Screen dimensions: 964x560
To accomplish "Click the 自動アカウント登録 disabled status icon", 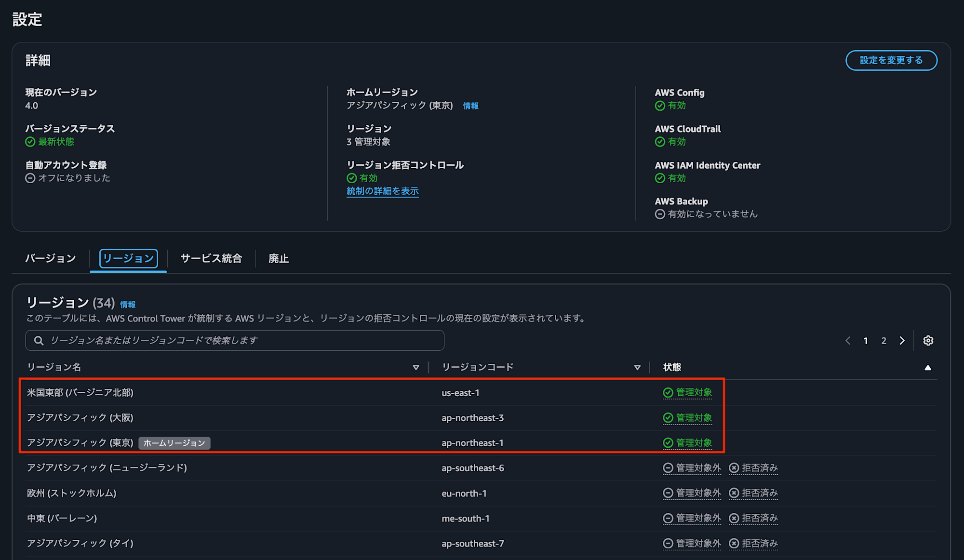I will [x=30, y=178].
